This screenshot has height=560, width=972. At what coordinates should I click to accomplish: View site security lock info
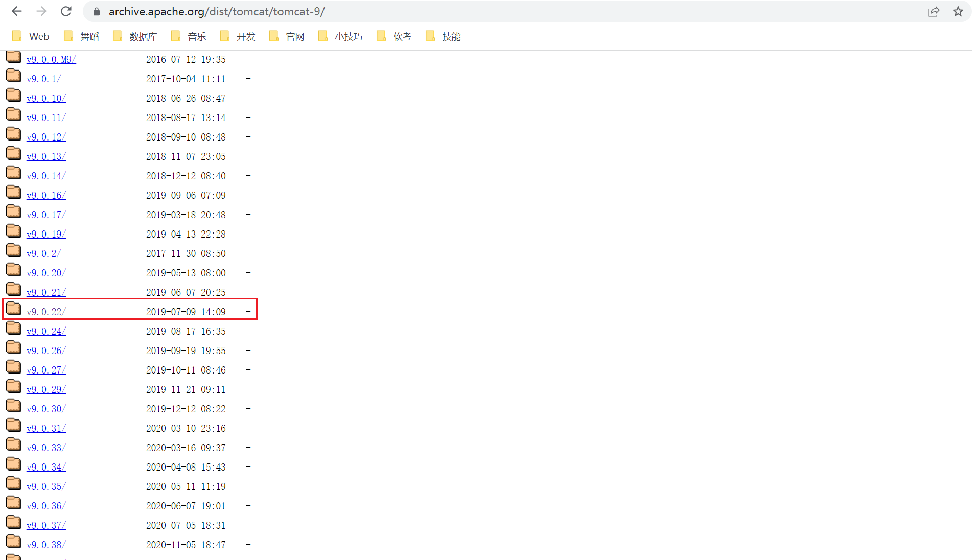click(x=97, y=11)
